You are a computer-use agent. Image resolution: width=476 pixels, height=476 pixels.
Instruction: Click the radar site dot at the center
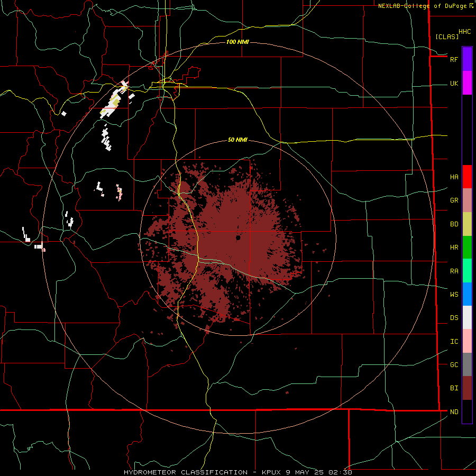pos(238,237)
